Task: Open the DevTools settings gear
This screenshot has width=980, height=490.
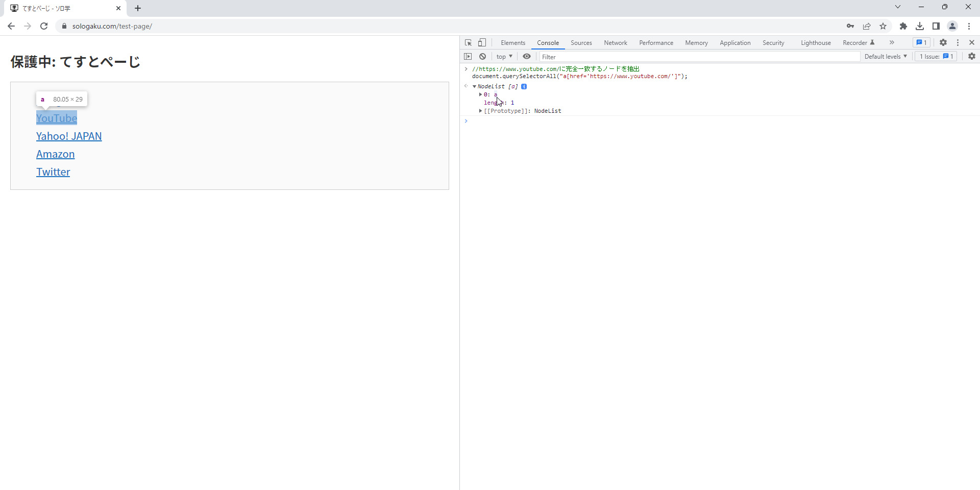Action: point(943,43)
